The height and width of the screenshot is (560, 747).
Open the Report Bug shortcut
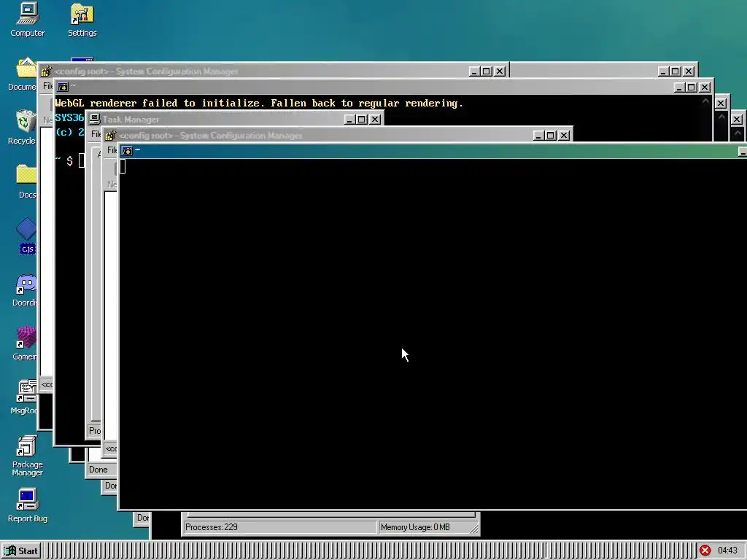(27, 506)
